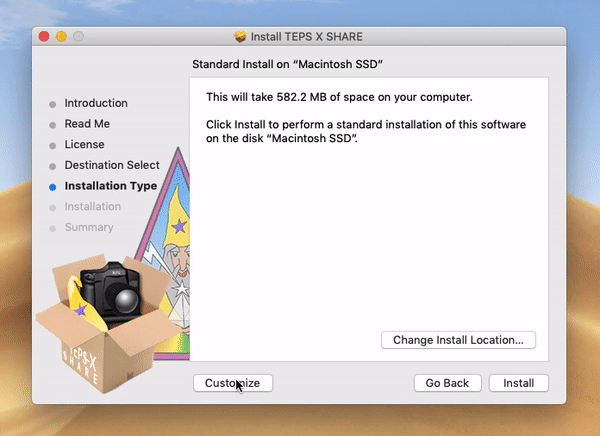Click the "Standard Install on Macintosh SSD" heading
Screen dimensions: 600x436
(287, 64)
